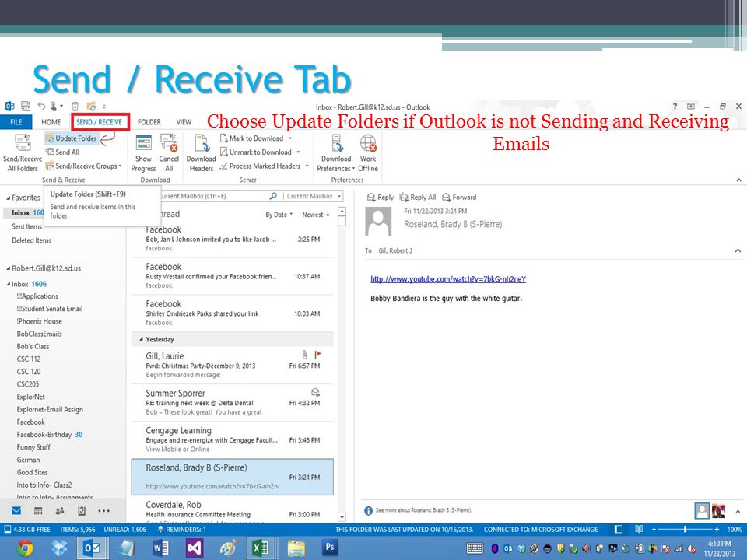Click sender contact photo placeholder
This screenshot has width=747, height=560.
pyautogui.click(x=378, y=221)
